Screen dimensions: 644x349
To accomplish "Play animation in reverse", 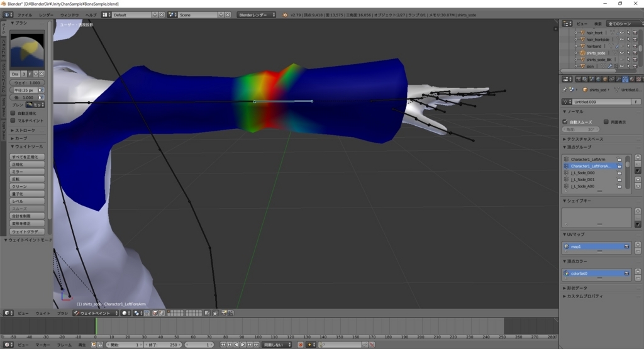I will click(236, 345).
